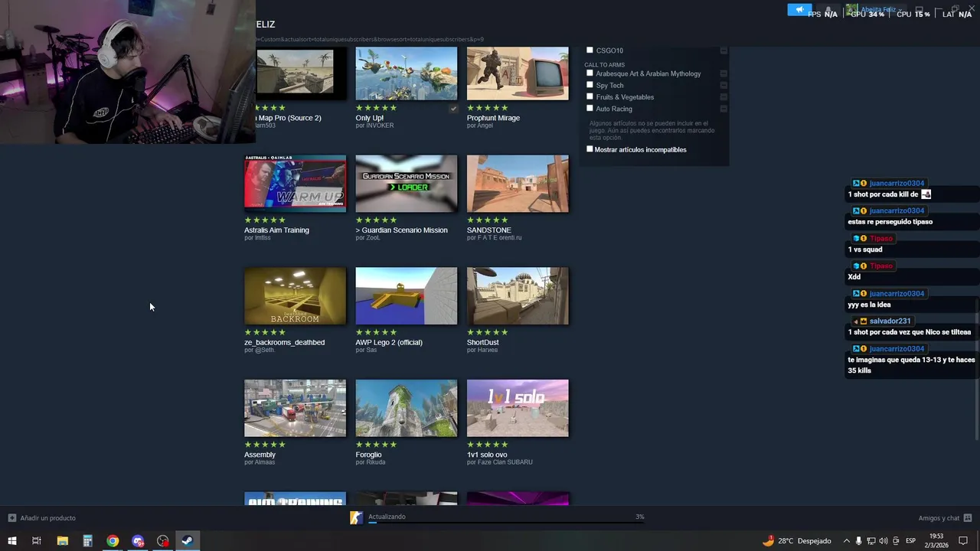
Task: Click chat username salvador231
Action: pyautogui.click(x=890, y=321)
